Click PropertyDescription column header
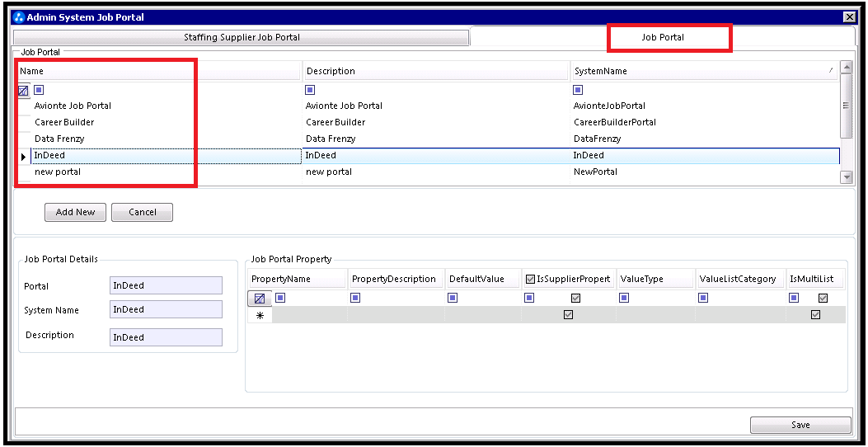 (x=396, y=279)
